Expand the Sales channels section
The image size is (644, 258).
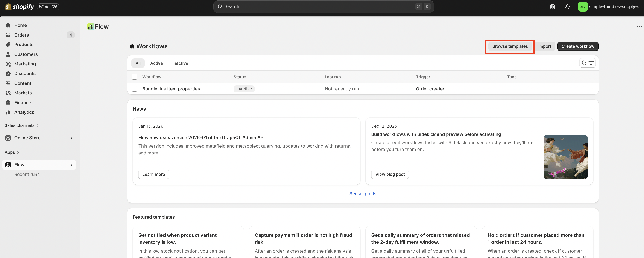[21, 125]
